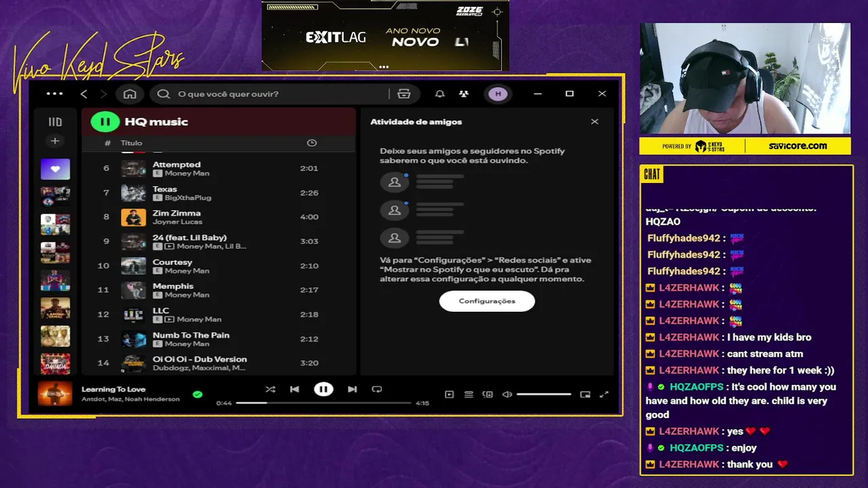Click the 'Configurações' button
The image size is (868, 488).
click(x=487, y=301)
